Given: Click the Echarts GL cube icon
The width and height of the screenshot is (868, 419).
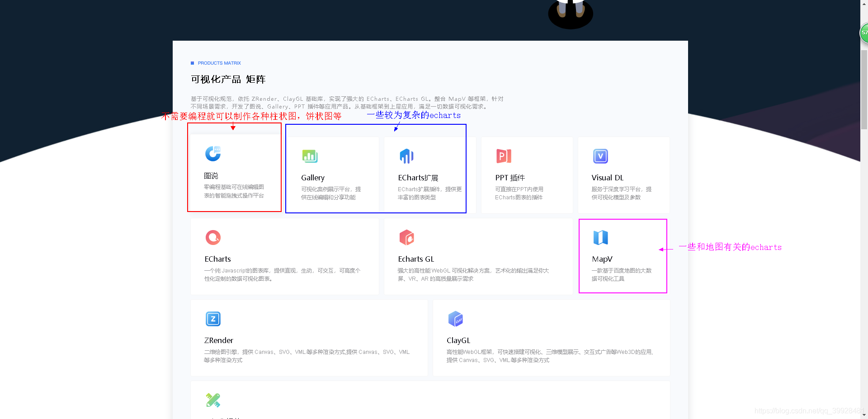Looking at the screenshot, I should pyautogui.click(x=407, y=237).
